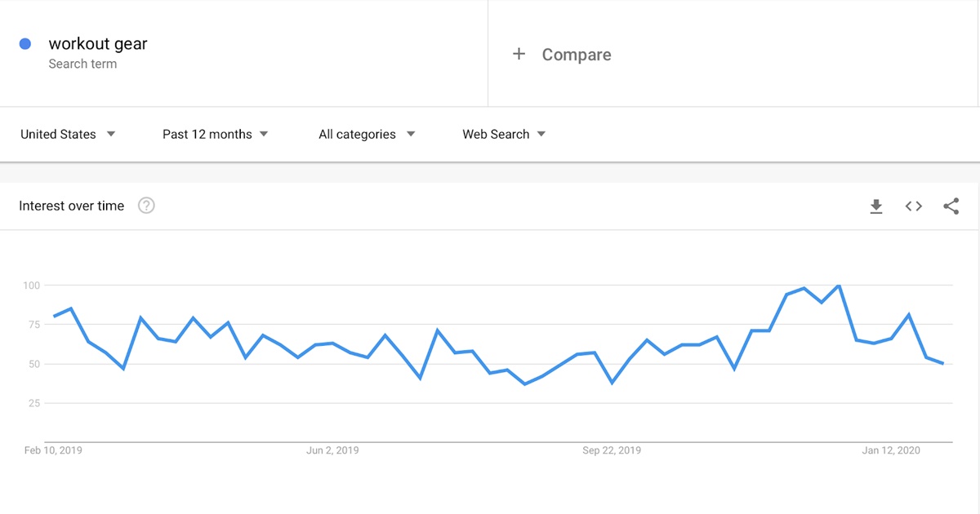This screenshot has width=980, height=514.
Task: Share the Interest over time chart
Action: point(951,206)
